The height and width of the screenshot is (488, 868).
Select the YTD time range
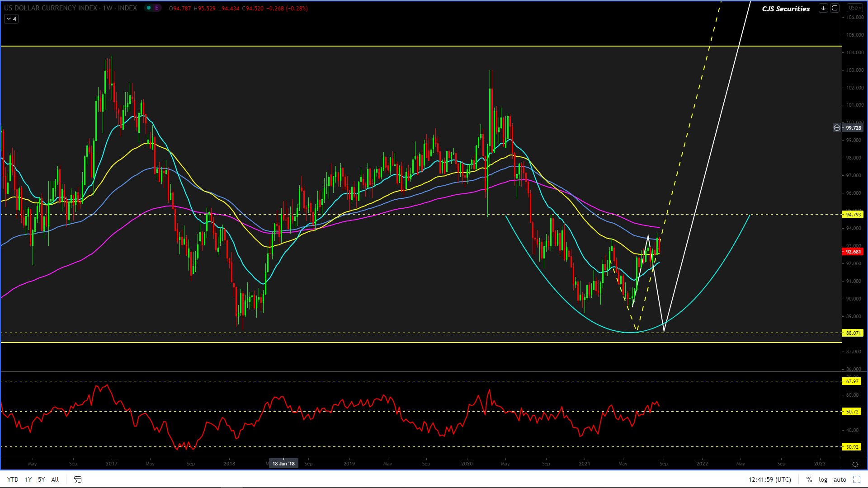click(x=13, y=479)
